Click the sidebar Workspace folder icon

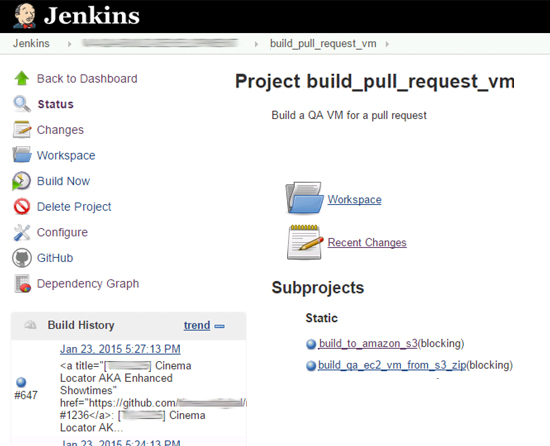(x=22, y=155)
